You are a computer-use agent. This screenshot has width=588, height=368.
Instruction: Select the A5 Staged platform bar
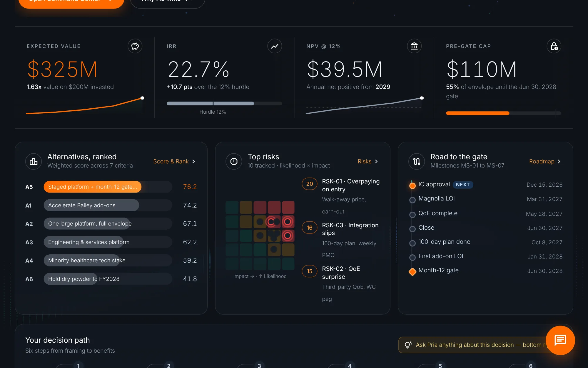pyautogui.click(x=108, y=187)
